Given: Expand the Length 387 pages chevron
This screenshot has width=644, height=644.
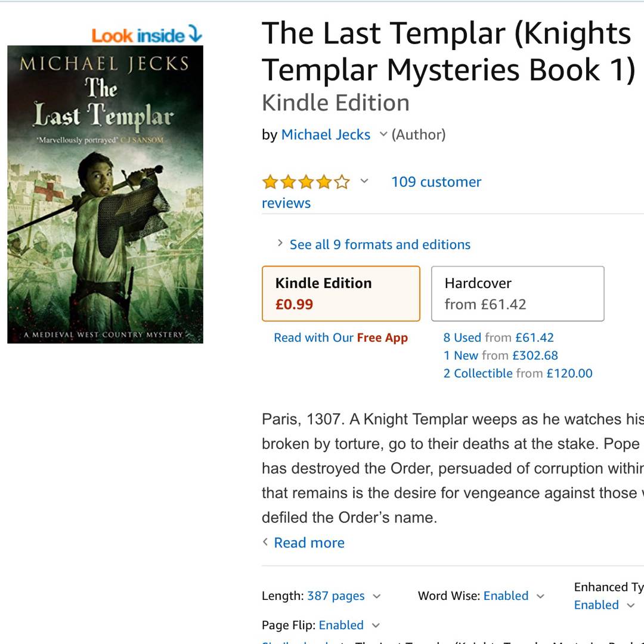Looking at the screenshot, I should (377, 596).
